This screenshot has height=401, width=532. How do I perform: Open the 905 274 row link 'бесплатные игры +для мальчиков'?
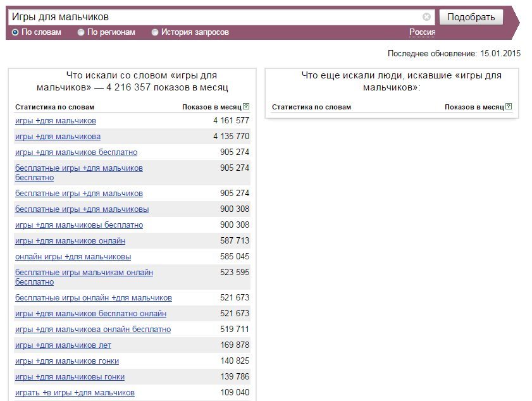78,194
